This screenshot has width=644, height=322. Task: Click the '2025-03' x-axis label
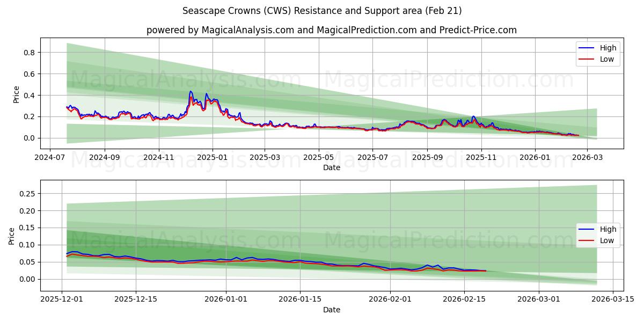[x=265, y=158]
